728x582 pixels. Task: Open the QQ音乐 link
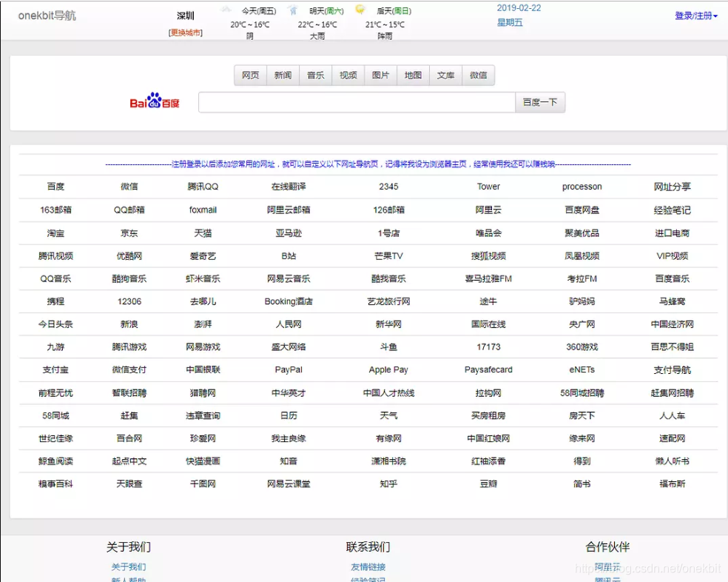pos(55,278)
